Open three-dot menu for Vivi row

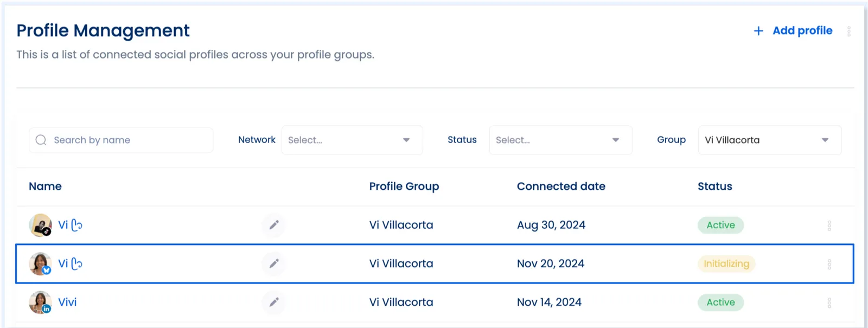[x=829, y=303]
